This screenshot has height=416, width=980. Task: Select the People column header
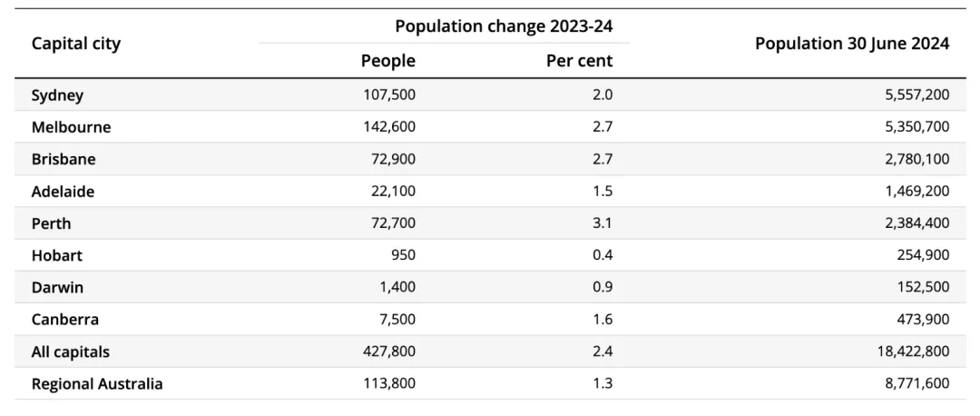[x=387, y=61]
